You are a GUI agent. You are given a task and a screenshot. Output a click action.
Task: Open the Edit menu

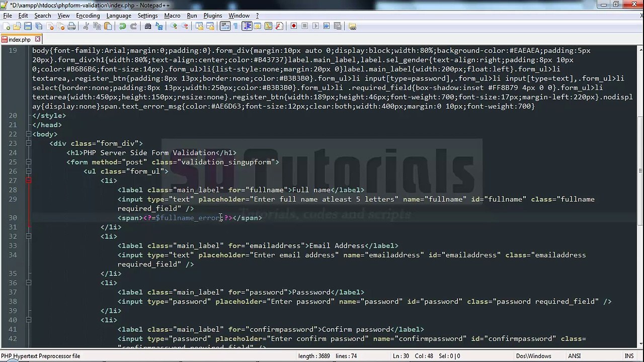[23, 16]
